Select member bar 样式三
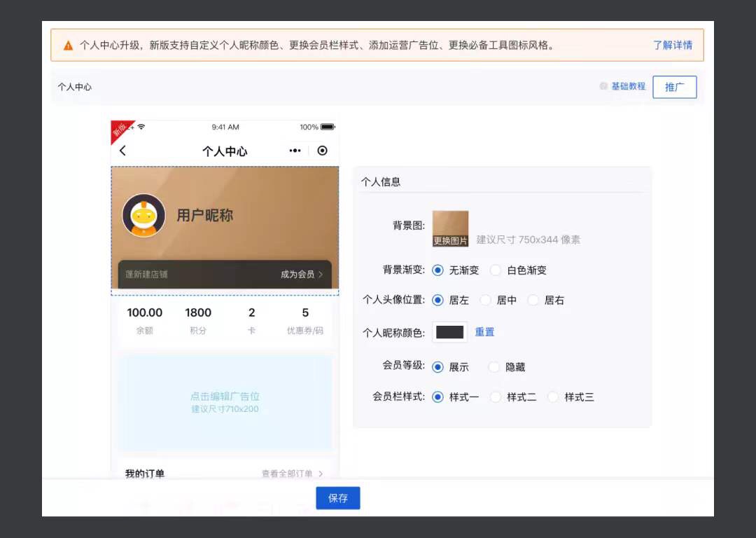The height and width of the screenshot is (538, 756). point(553,396)
